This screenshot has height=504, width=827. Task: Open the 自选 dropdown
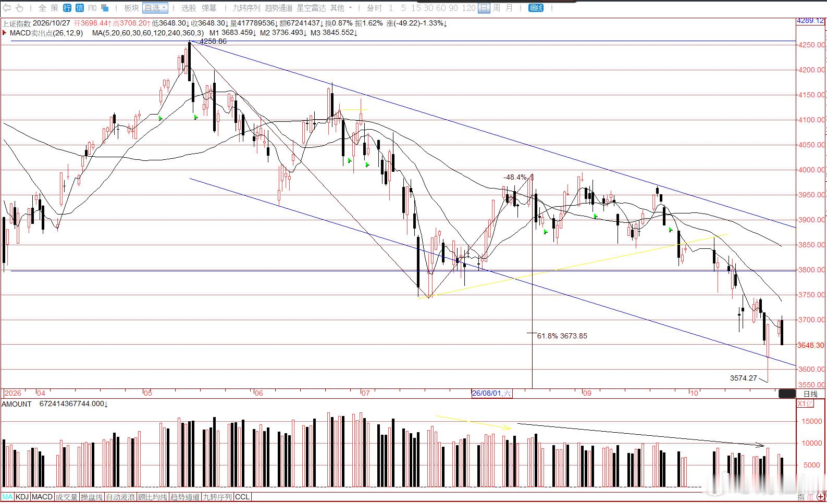(x=155, y=8)
